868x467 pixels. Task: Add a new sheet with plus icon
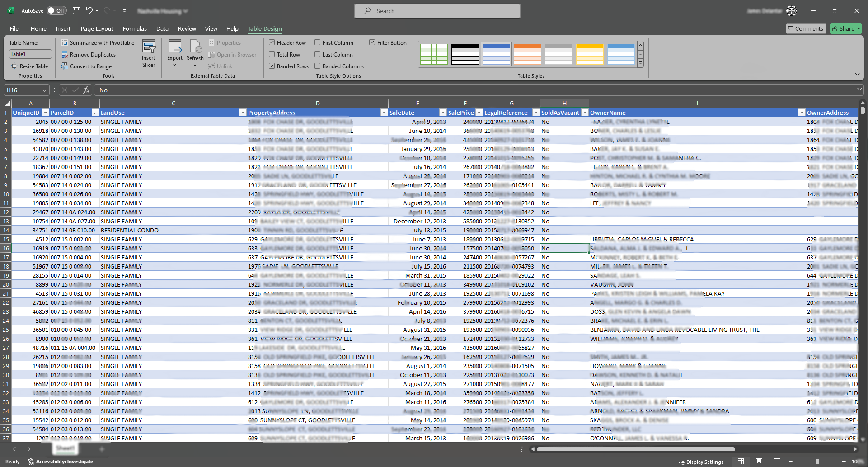click(102, 449)
